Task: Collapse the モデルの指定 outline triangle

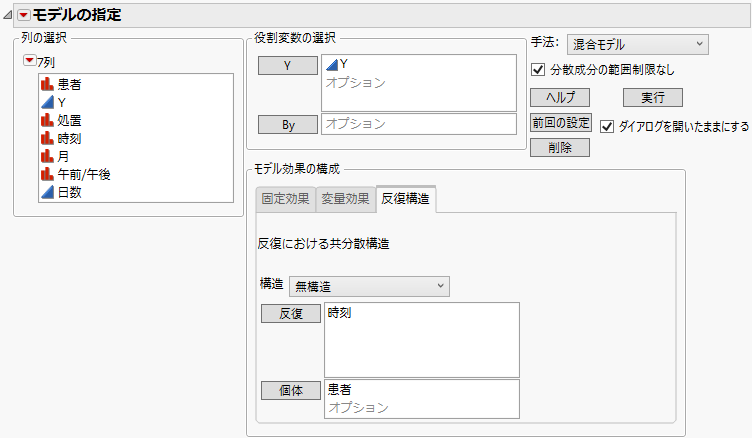Action: tap(8, 14)
